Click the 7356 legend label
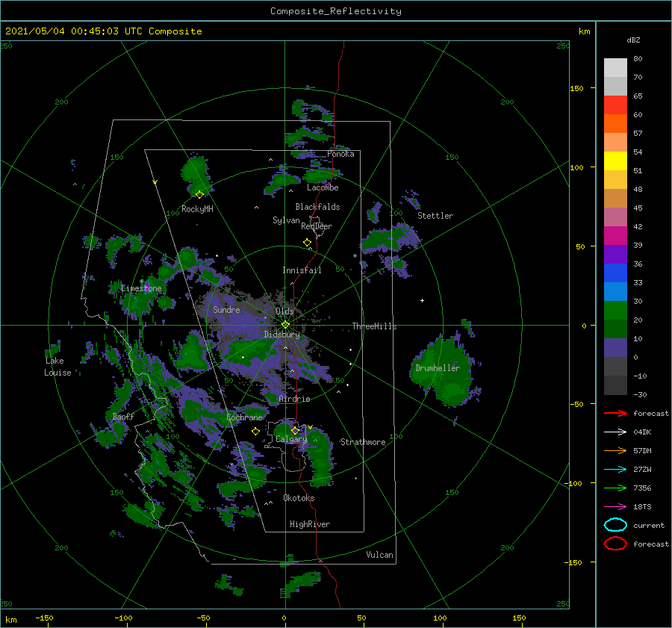Image resolution: width=672 pixels, height=628 pixels. (642, 488)
